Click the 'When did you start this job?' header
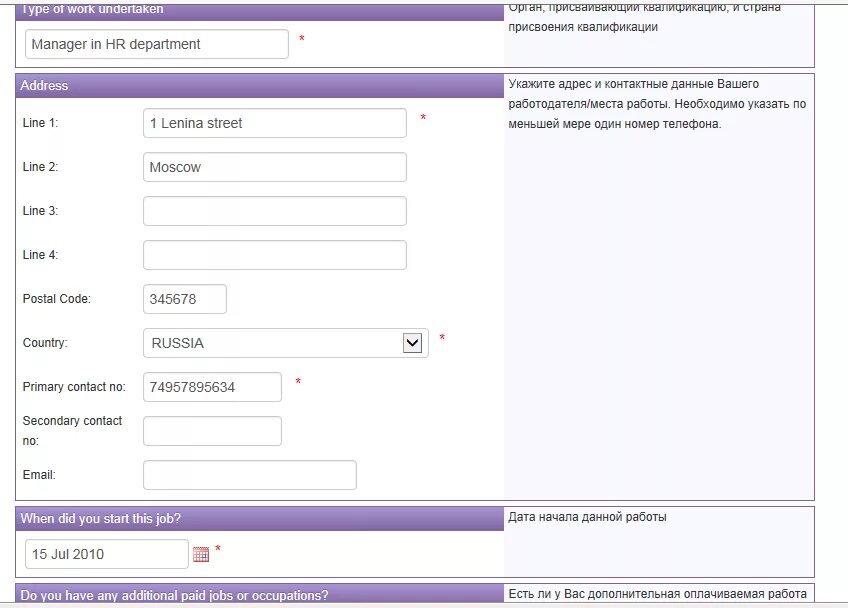Screen dimensions: 848x608 (260, 518)
